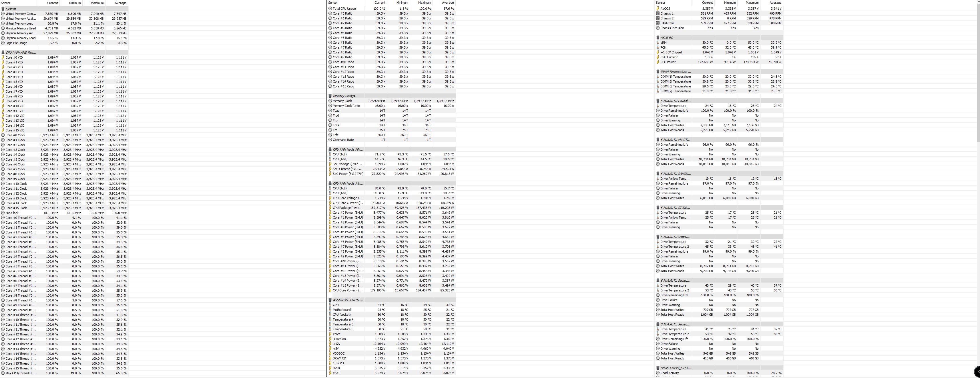Select the Chassis Intrusion sensor row
Screen dimensions: 980x378
[672, 28]
